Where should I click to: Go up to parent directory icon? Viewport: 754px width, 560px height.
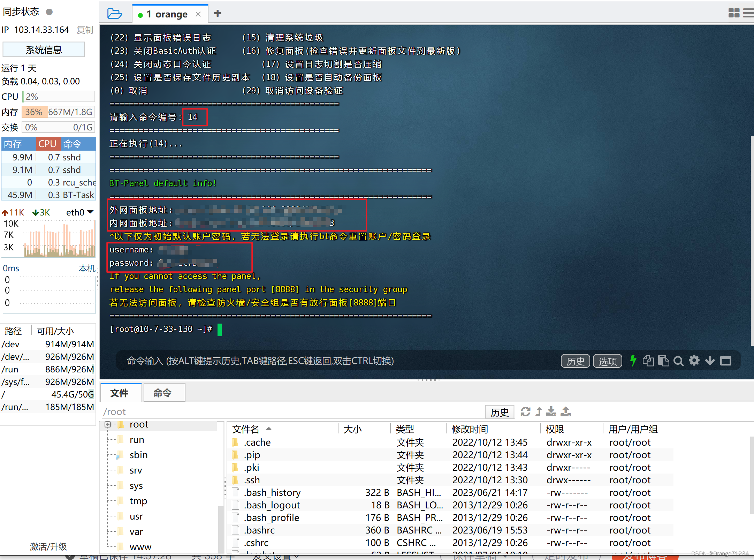539,412
